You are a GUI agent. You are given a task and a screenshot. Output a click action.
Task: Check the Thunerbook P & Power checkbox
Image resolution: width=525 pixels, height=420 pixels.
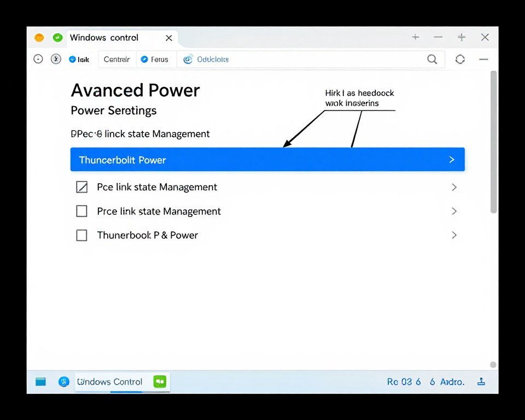81,235
